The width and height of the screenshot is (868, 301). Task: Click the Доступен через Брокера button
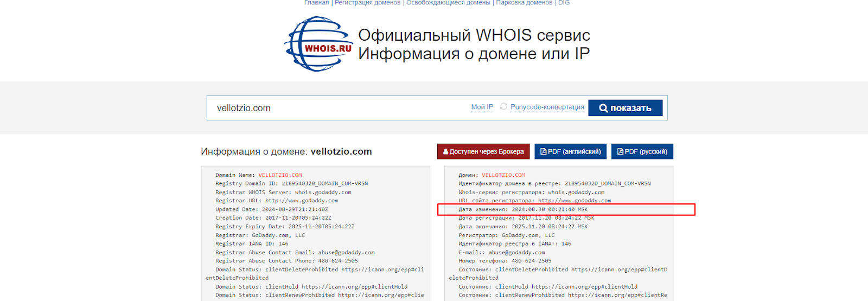[x=483, y=151]
